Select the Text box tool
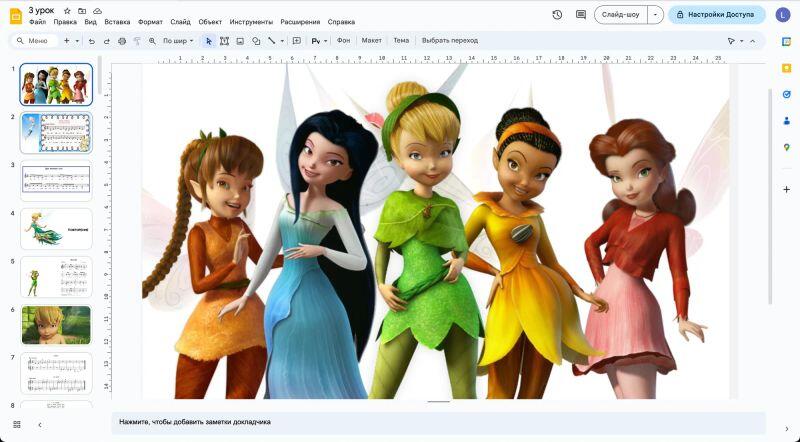This screenshot has width=800, height=442. [224, 41]
